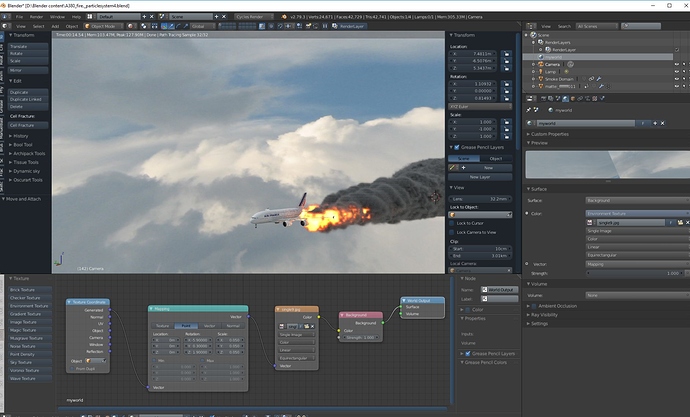
Task: Click the grease pencil brush icon
Action: [x=452, y=168]
